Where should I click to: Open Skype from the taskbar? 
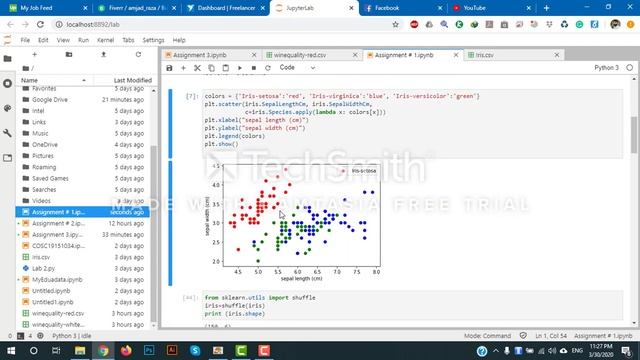(x=195, y=351)
